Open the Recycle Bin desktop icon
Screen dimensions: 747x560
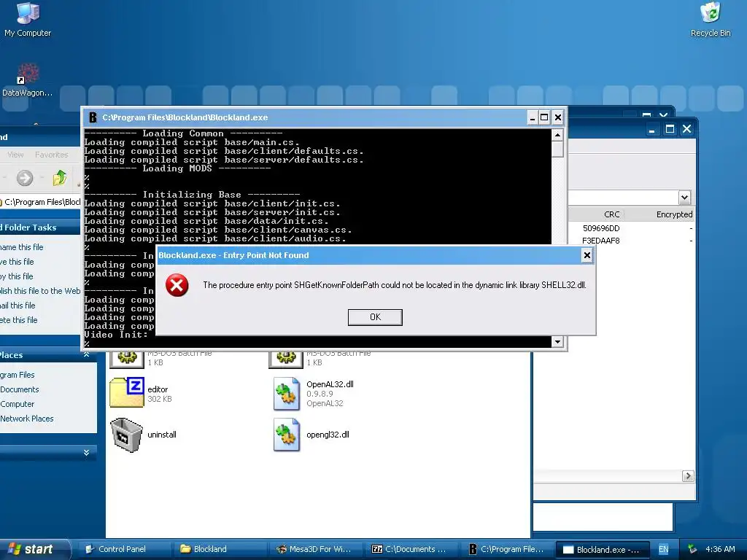pos(711,19)
